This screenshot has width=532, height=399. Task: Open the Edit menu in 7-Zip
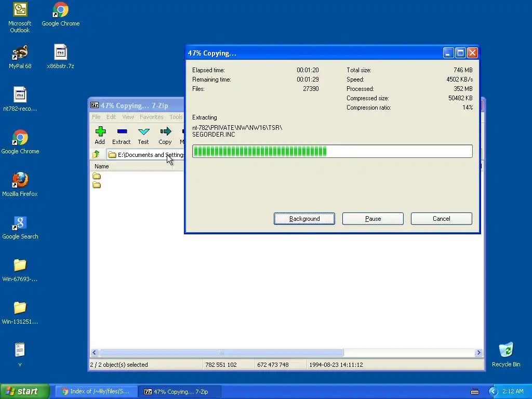click(x=111, y=117)
